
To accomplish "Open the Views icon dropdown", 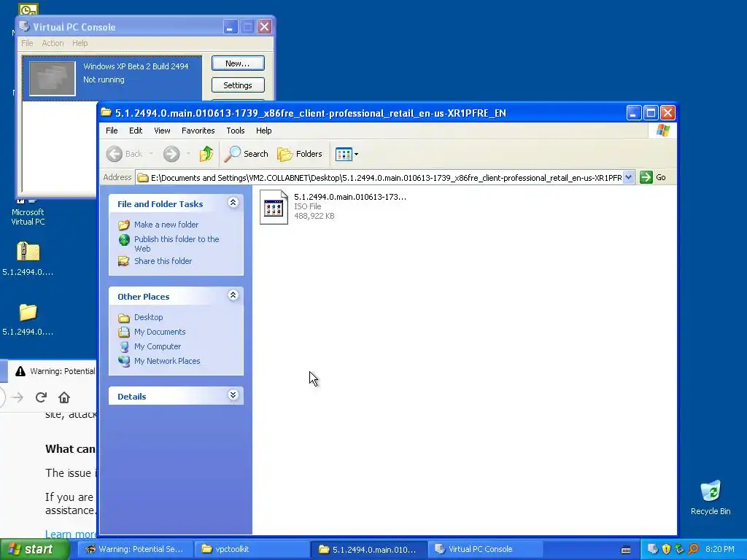I will [347, 154].
